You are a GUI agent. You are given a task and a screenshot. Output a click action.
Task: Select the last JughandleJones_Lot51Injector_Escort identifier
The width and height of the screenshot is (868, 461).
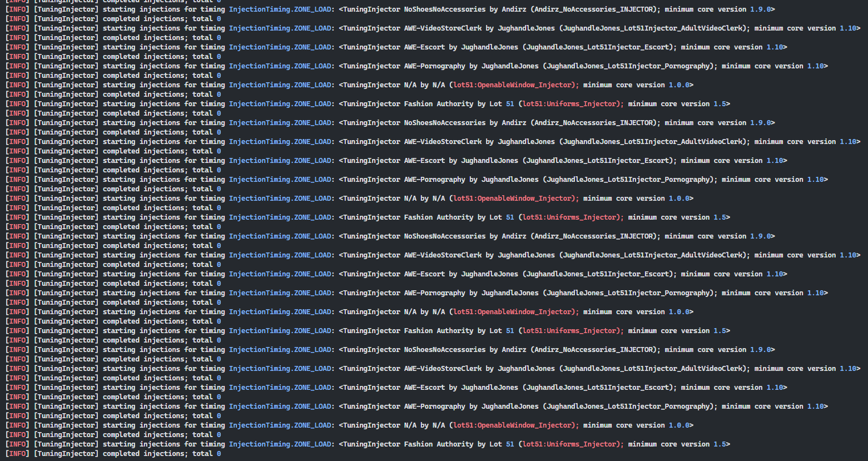tap(597, 388)
